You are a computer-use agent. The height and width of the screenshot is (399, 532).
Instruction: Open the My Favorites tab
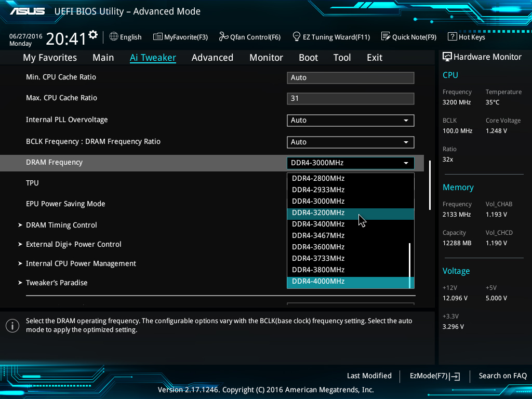[x=50, y=58]
